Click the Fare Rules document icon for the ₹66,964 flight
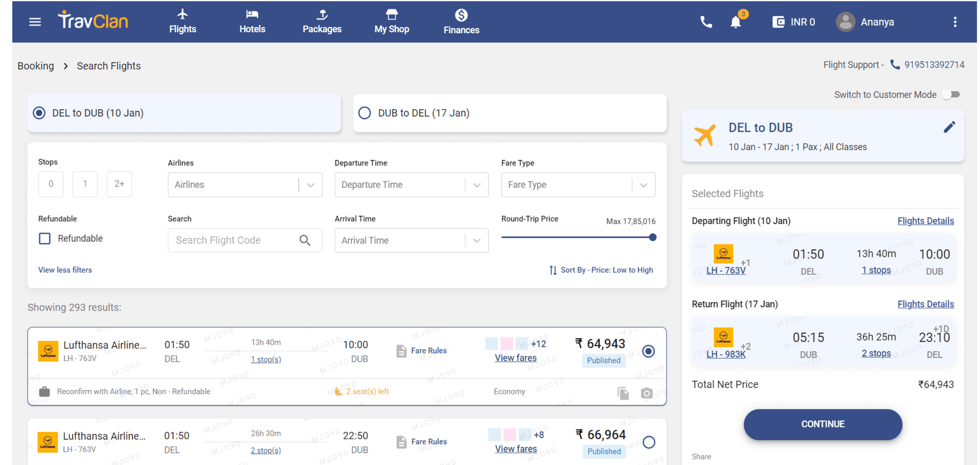The image size is (980, 465). (x=401, y=442)
